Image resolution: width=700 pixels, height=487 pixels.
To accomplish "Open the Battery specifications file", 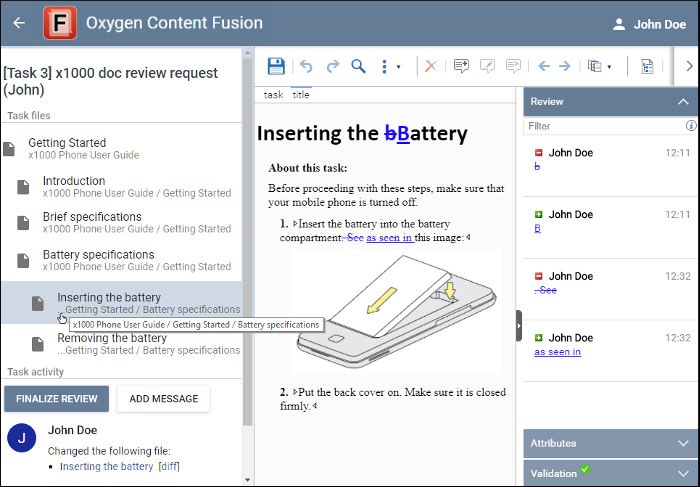I will point(121,260).
